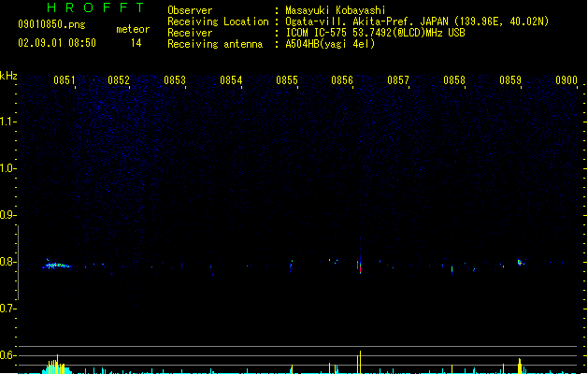Viewport: 588px width, 374px height.
Task: Click the grey vertical range bar on left axis
Action: tap(18, 263)
